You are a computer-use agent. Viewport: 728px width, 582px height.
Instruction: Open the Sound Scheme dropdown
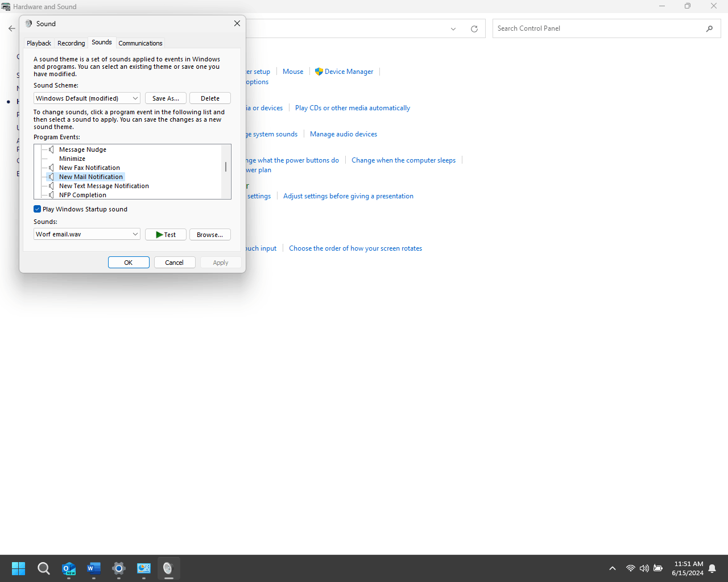(135, 98)
